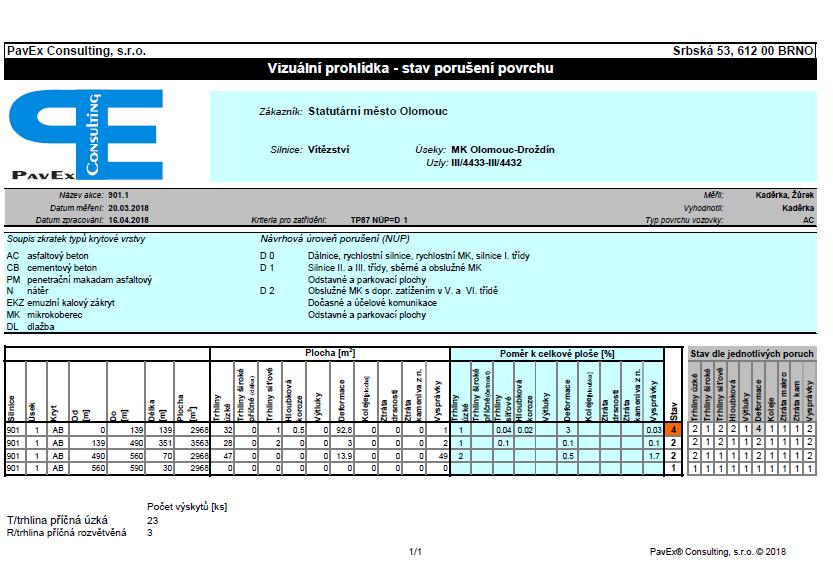The image size is (833, 567).
Task: Click the narrow cracks cell '32'
Action: 223,430
